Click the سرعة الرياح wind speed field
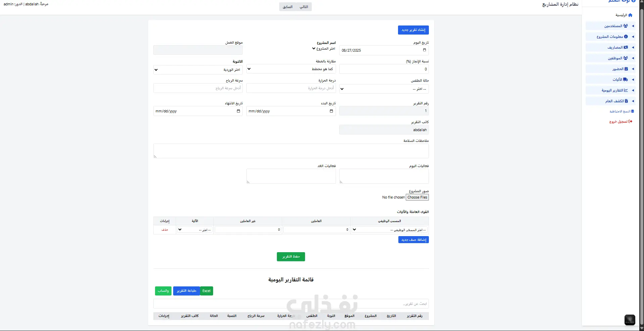644x331 pixels. (x=198, y=88)
